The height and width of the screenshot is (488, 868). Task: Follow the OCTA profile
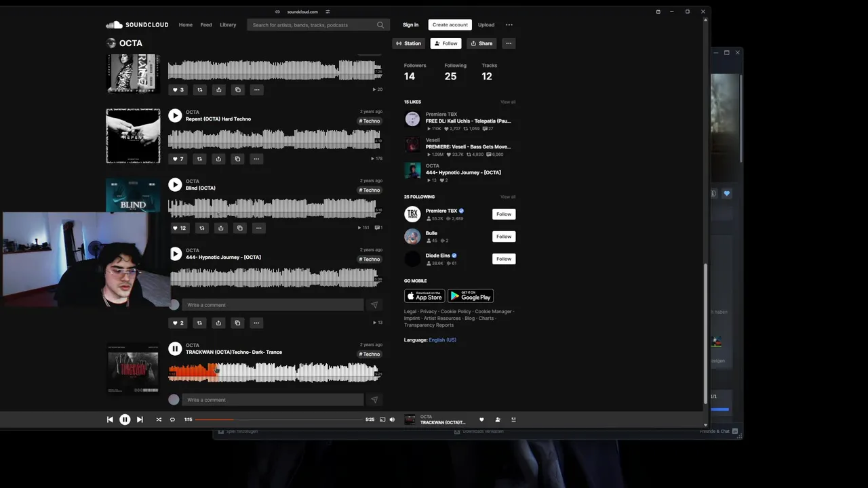(x=446, y=43)
